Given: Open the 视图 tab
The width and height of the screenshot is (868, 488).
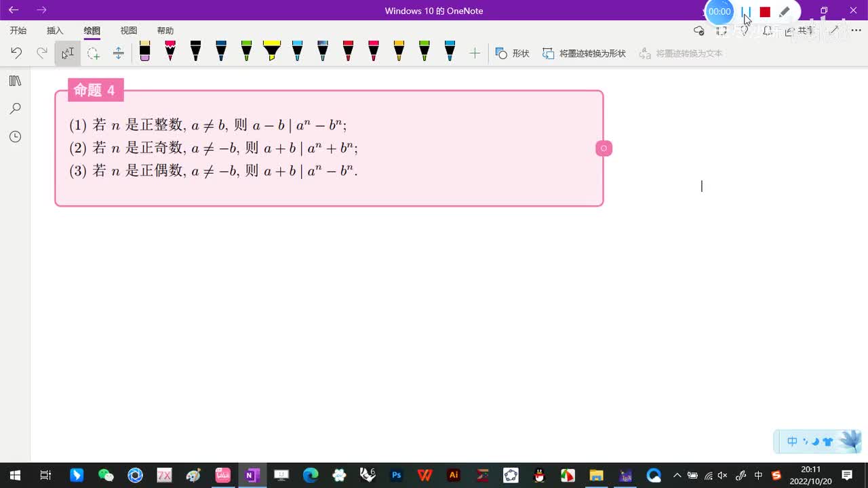Looking at the screenshot, I should click(x=129, y=30).
